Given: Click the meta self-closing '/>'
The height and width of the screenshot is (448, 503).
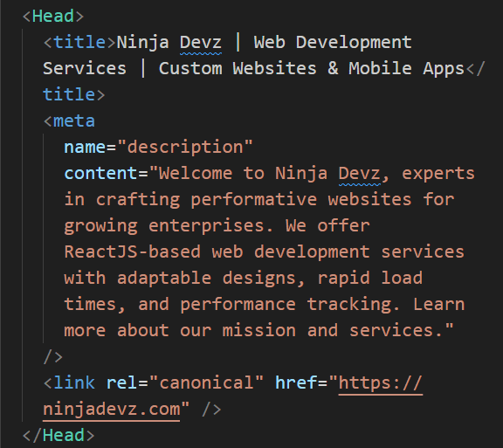Looking at the screenshot, I should pyautogui.click(x=53, y=356).
